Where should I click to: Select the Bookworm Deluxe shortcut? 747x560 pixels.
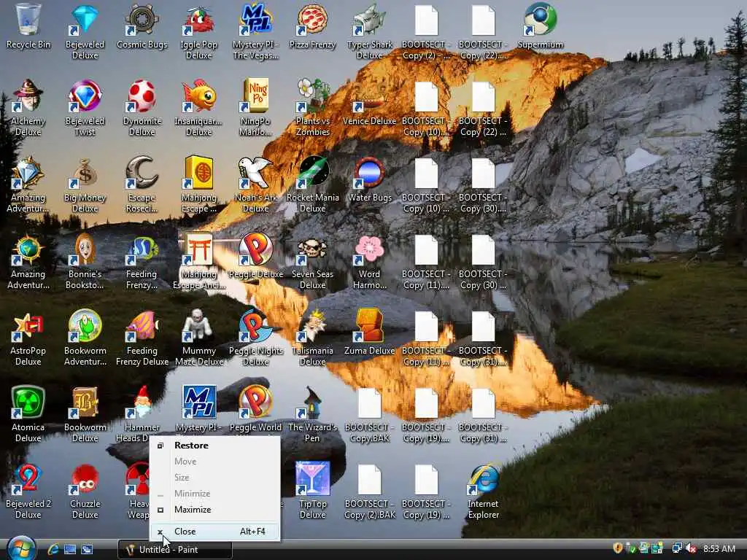coord(85,415)
